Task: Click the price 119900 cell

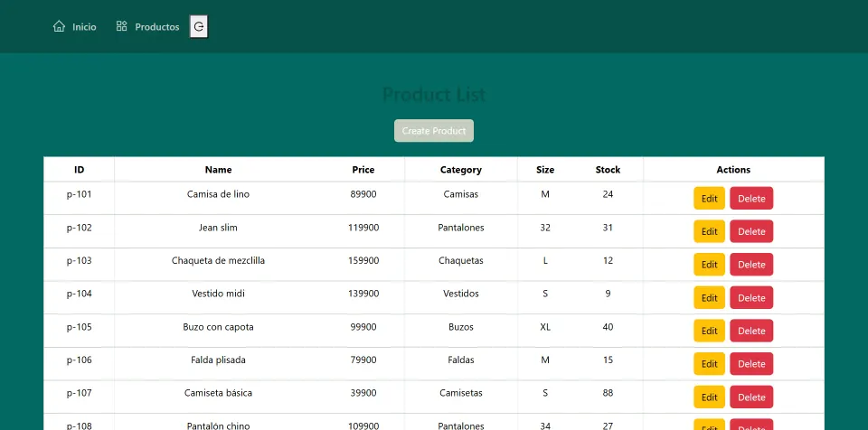Action: 363,231
